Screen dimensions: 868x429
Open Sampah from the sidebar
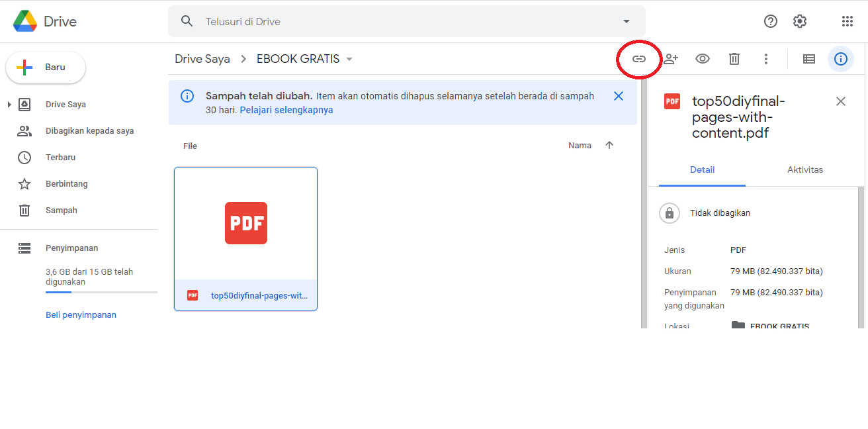click(x=61, y=210)
